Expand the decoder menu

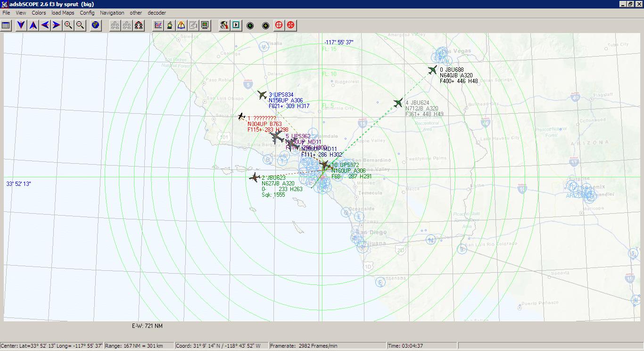pos(157,13)
